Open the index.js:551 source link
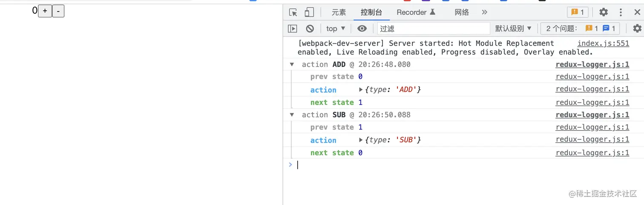Image resolution: width=644 pixels, height=205 pixels. pyautogui.click(x=603, y=43)
